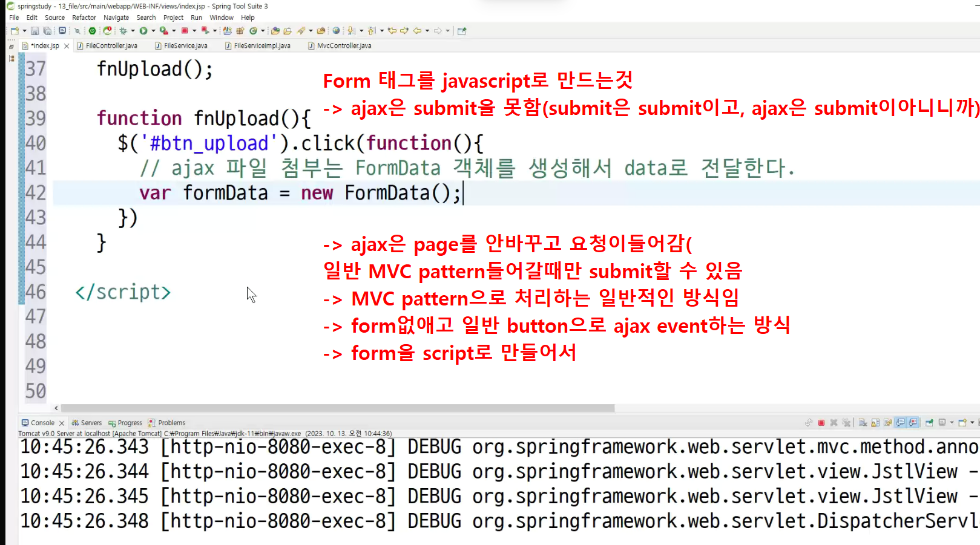Open the Stop dropdown arrow in toolbar
980x545 pixels.
click(194, 31)
